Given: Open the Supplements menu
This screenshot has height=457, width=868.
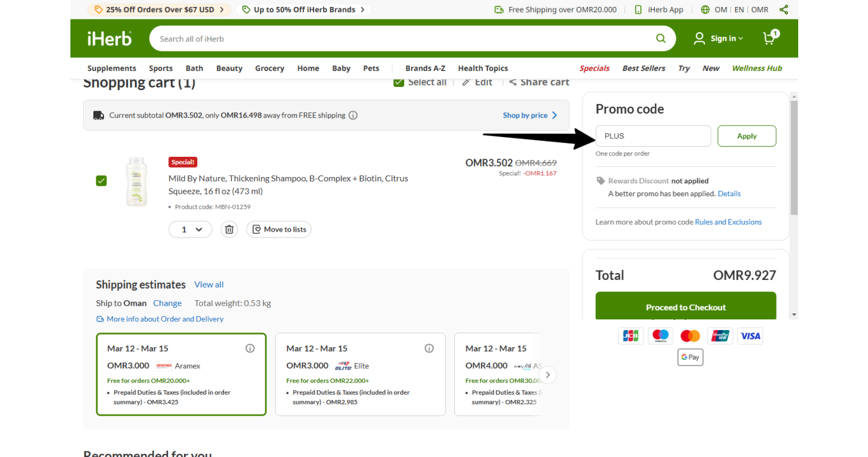Looking at the screenshot, I should pyautogui.click(x=112, y=69).
